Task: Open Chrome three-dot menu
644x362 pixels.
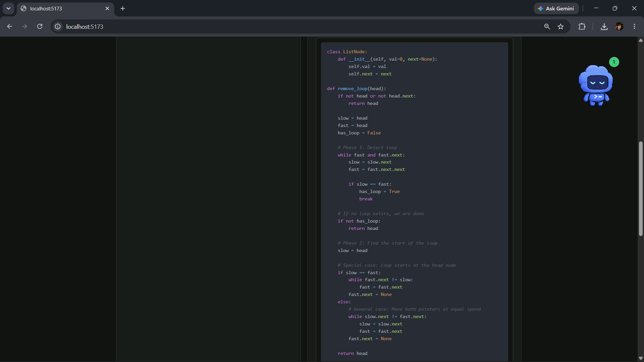Action: (x=634, y=26)
